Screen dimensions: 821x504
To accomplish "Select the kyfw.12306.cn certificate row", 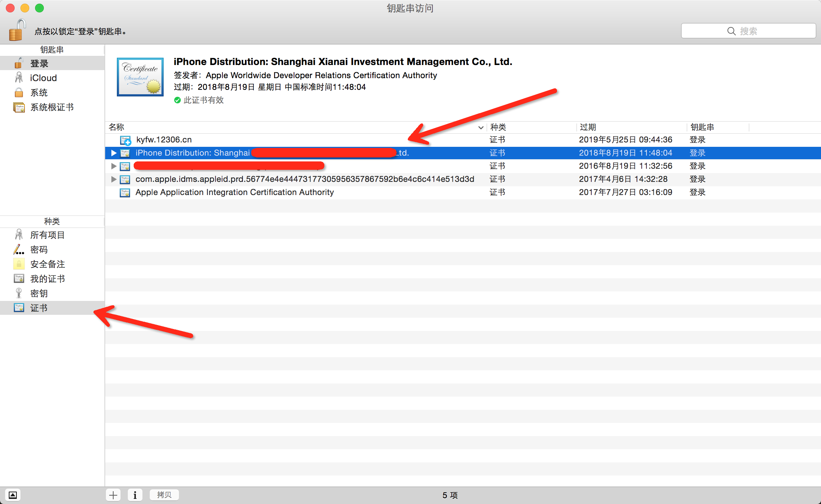I will (463, 140).
